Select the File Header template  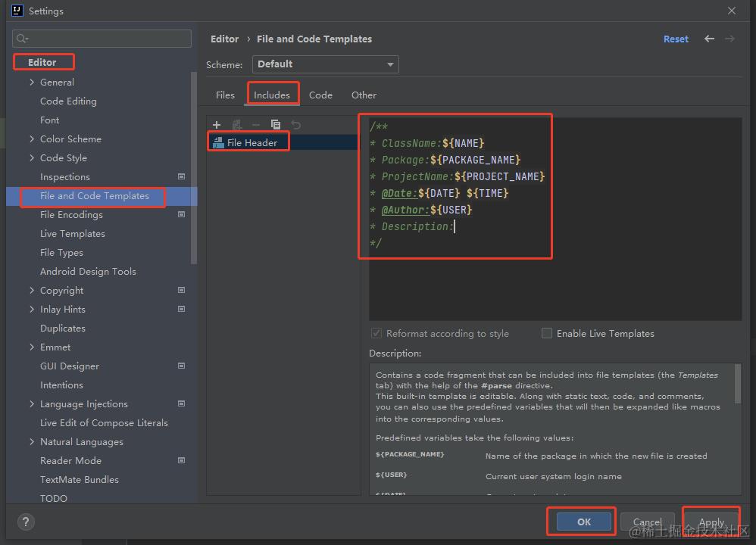[x=283, y=142]
